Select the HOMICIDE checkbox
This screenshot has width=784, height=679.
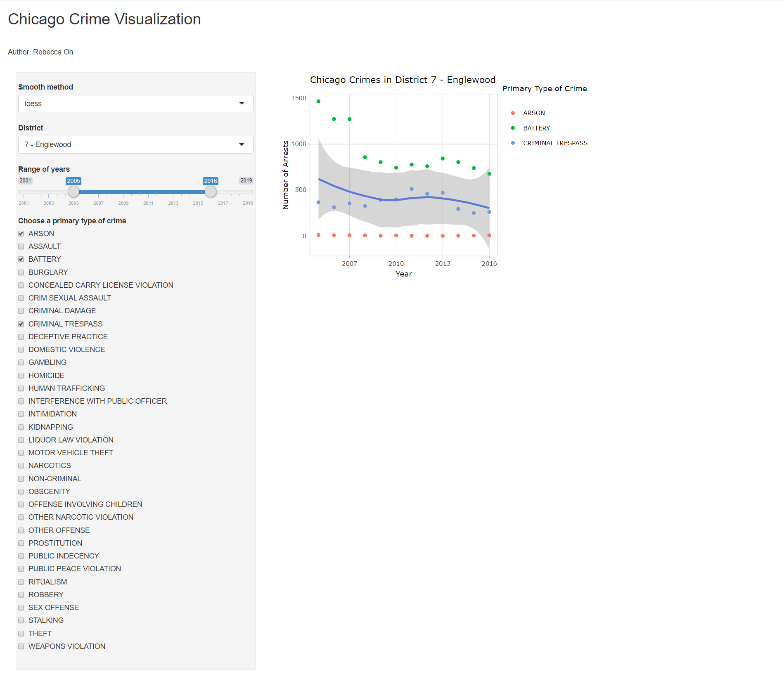click(21, 376)
